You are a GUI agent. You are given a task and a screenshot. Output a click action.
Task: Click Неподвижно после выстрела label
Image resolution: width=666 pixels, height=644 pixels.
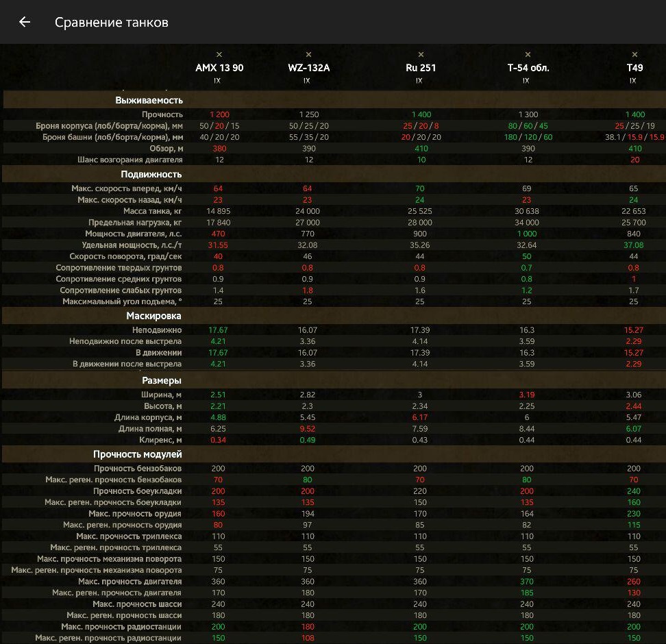(125, 341)
